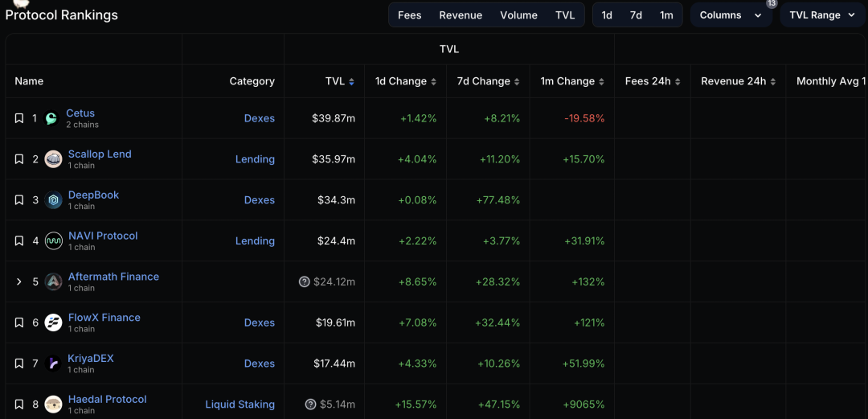Click the $35.97m TVL value

tap(334, 159)
